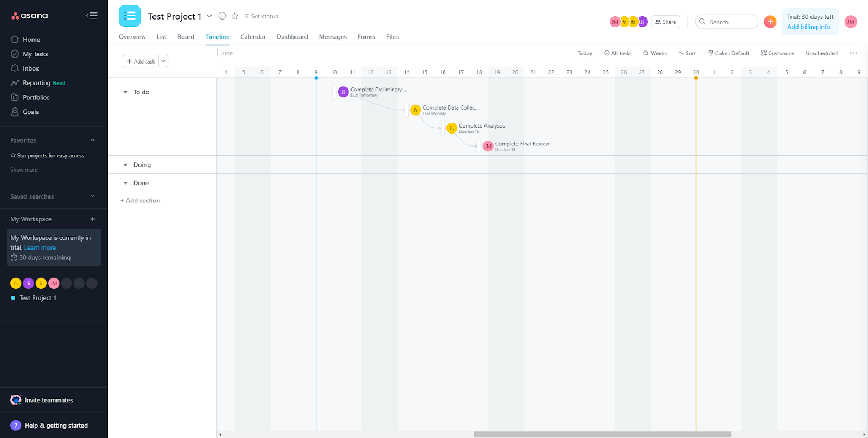
Task: Star Test Project 1 as favorite
Action: (x=235, y=16)
